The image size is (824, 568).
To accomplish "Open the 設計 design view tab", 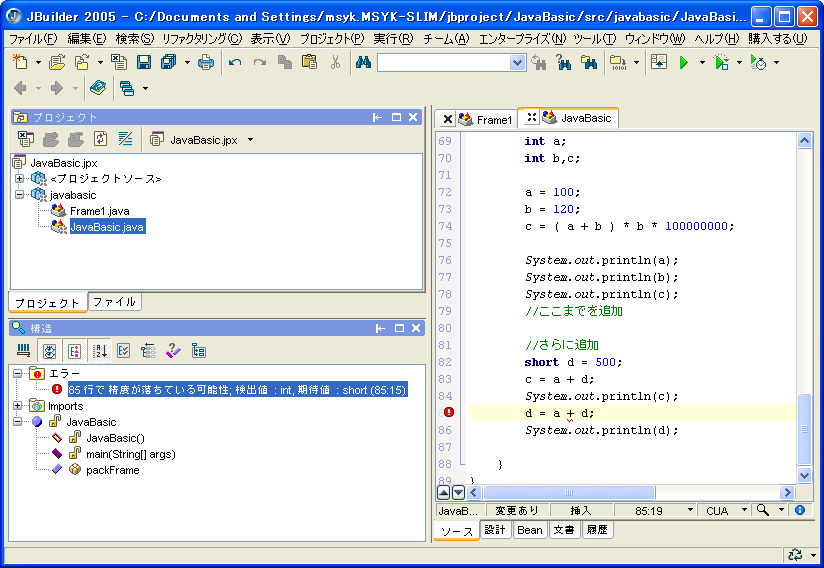I will tap(495, 530).
